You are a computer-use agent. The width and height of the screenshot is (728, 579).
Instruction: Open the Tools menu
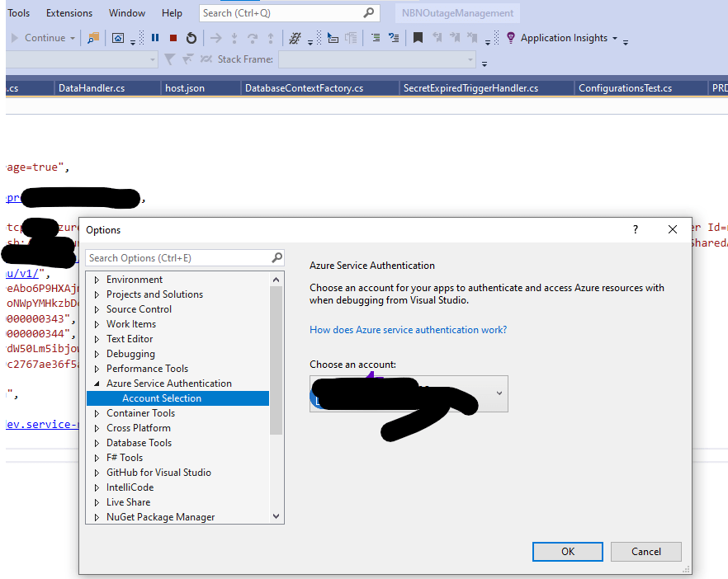pos(18,13)
